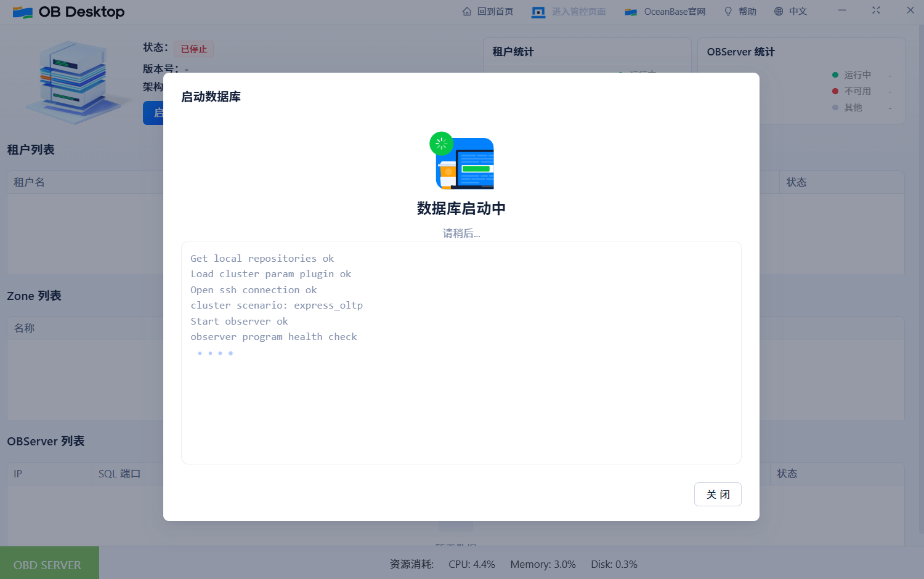Click the 进入管控页面 monitor icon

(538, 11)
